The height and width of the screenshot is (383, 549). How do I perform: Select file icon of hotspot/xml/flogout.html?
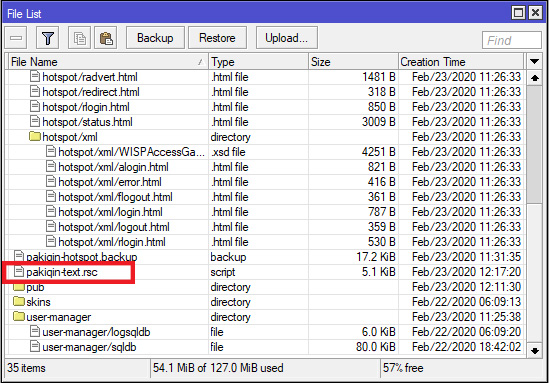click(51, 197)
